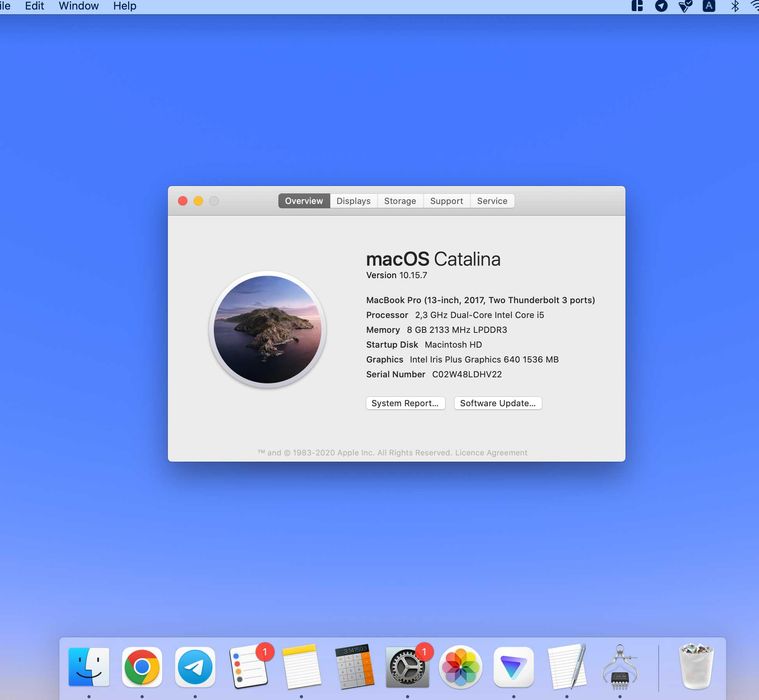Launch Google Chrome from the Dock

click(142, 667)
